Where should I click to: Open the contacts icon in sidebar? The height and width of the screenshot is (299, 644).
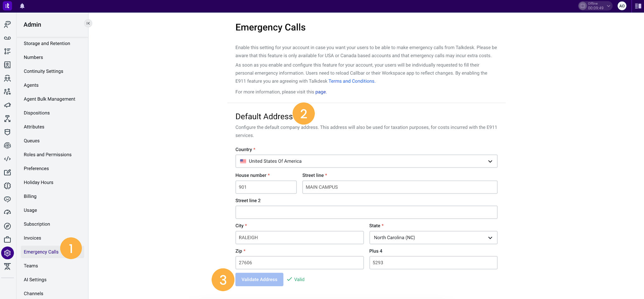(8, 65)
